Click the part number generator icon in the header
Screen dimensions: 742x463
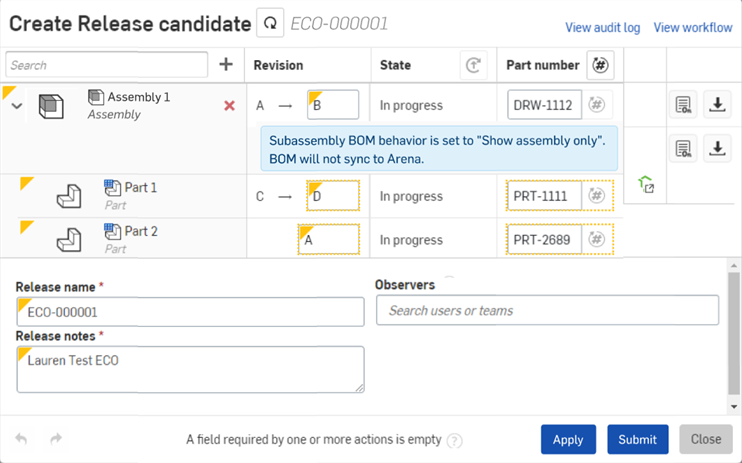tap(600, 65)
